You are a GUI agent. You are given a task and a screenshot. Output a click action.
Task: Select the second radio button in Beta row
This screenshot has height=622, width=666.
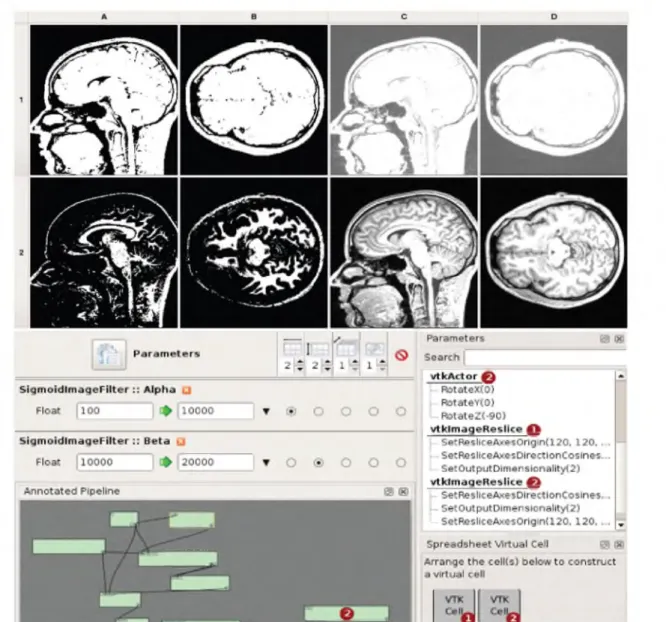(x=318, y=463)
